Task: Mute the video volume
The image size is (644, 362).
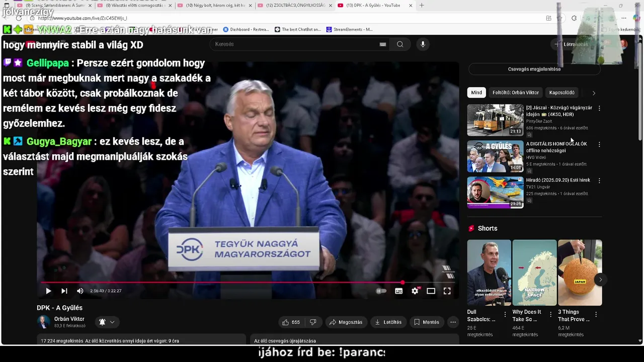Action: click(80, 291)
